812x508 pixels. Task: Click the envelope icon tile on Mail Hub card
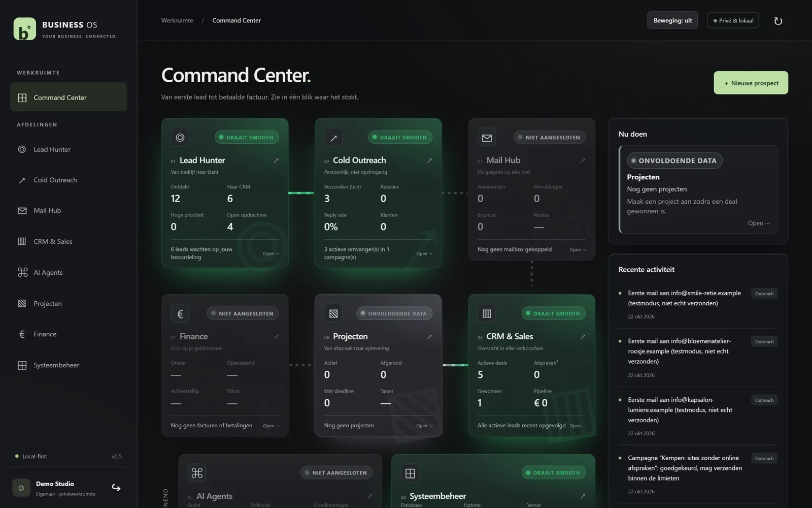coord(487,137)
